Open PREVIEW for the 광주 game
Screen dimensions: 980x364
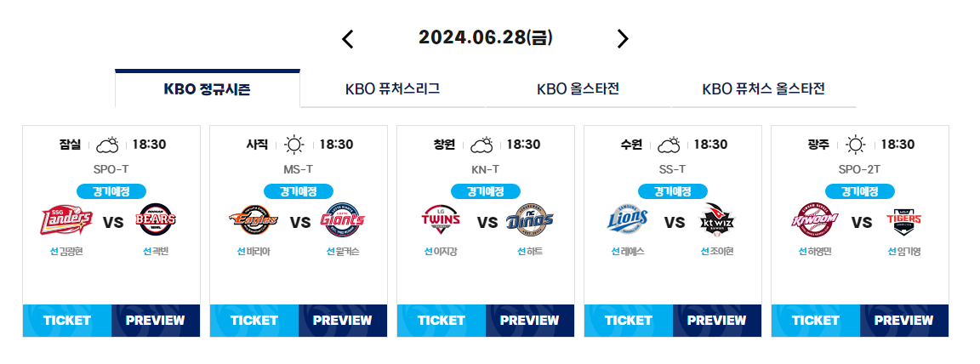point(903,321)
